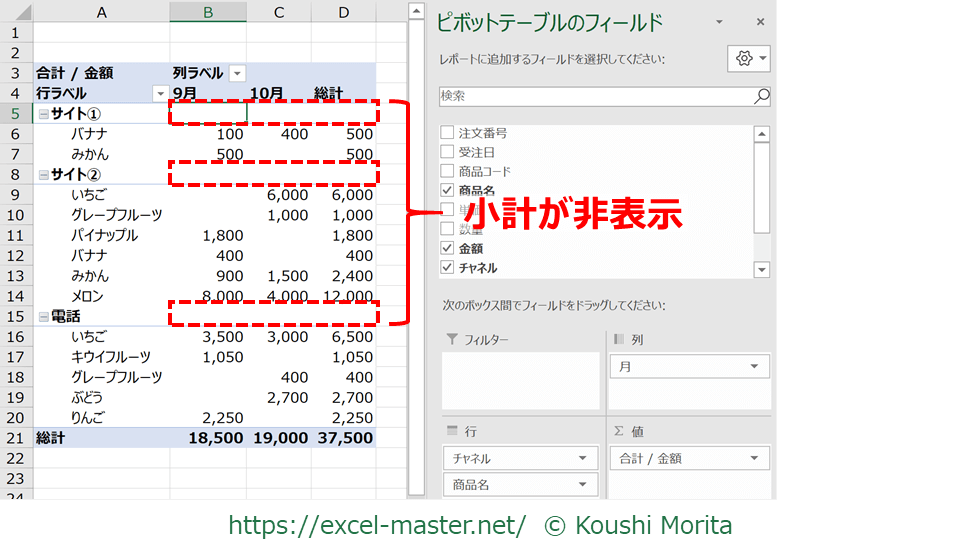Click the field search input box
960x540 pixels.
coord(595,96)
